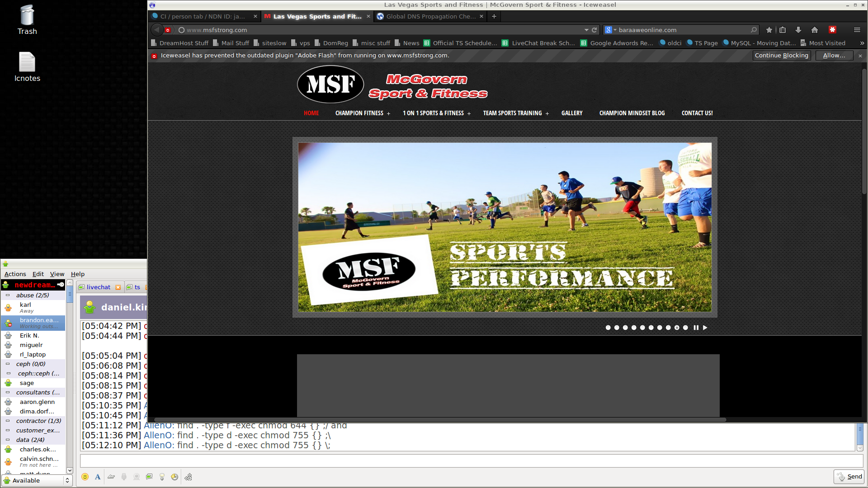Viewport: 868px width, 488px height.
Task: Switch to the CI / person tab
Action: pos(203,16)
